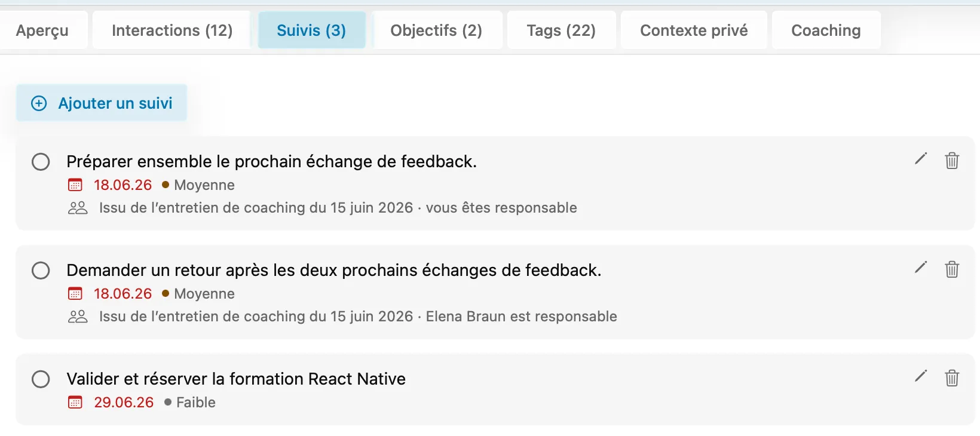Select the Tags (22) tab
980x436 pixels.
561,30
